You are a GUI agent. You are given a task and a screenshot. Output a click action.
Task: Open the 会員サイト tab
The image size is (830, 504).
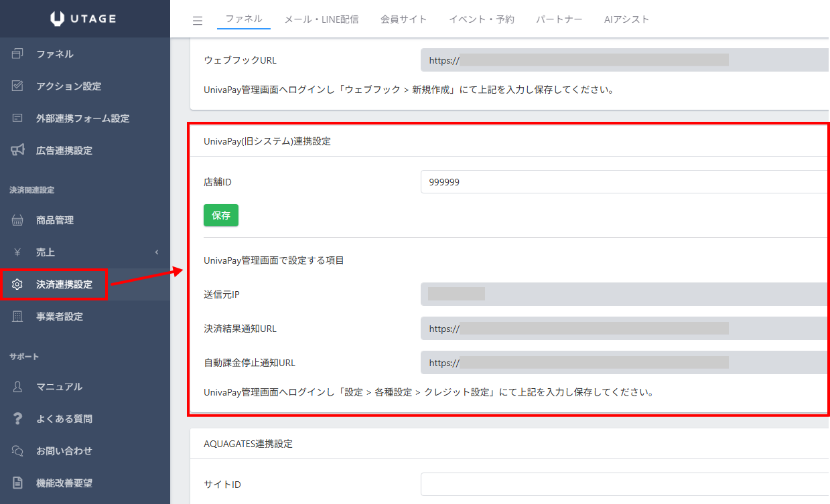[403, 19]
